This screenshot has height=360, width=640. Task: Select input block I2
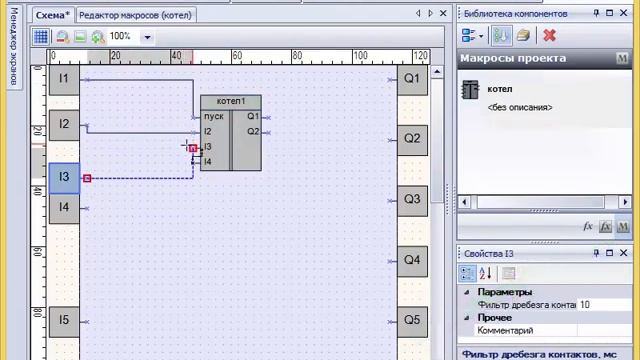[x=64, y=125]
